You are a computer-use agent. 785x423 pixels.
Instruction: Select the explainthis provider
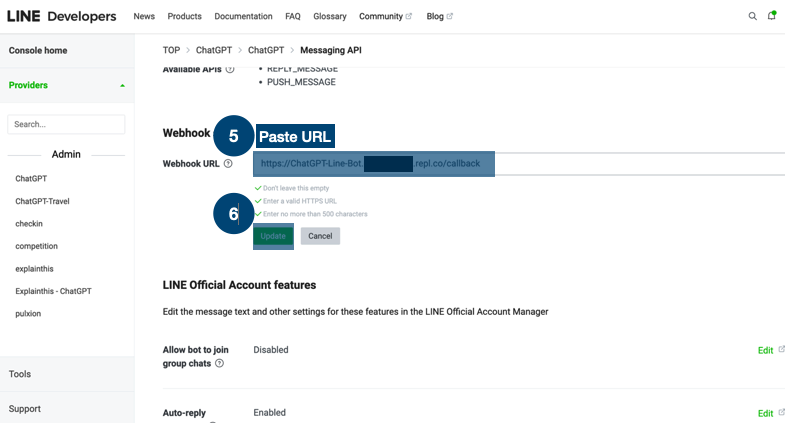pyautogui.click(x=35, y=269)
